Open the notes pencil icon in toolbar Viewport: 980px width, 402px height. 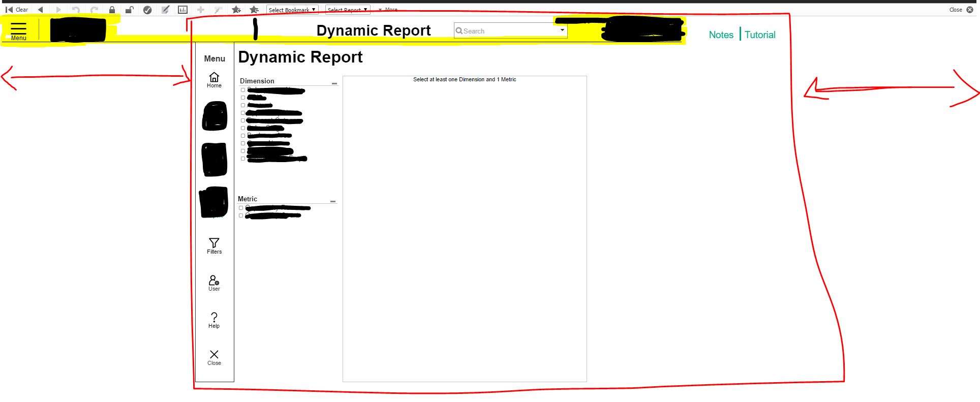click(x=165, y=10)
